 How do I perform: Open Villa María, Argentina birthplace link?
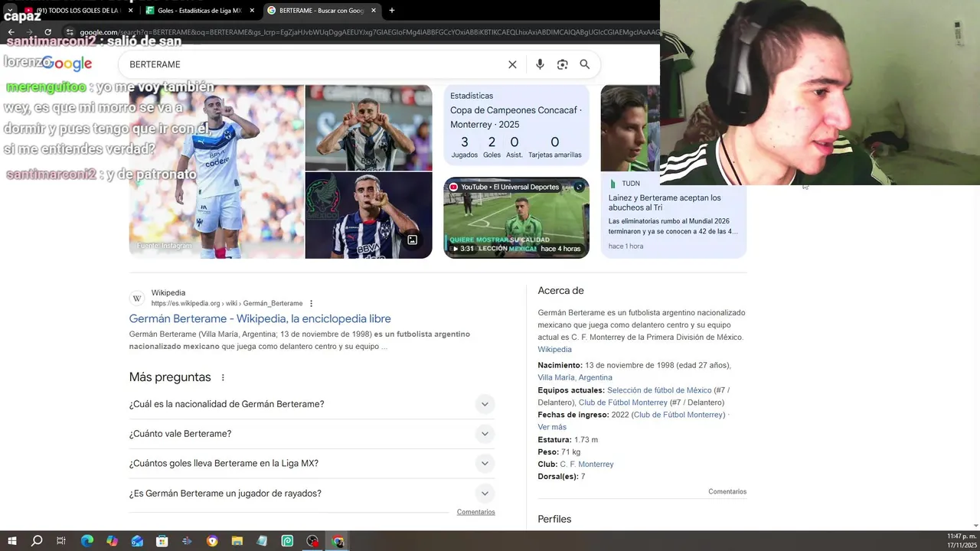(x=575, y=377)
